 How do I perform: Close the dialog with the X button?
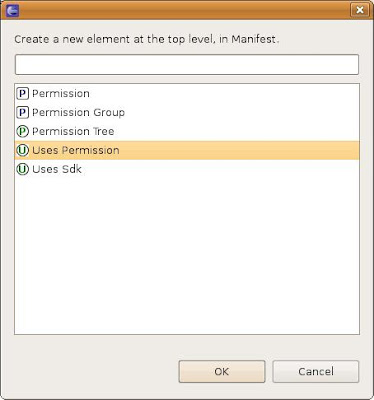tap(360, 10)
